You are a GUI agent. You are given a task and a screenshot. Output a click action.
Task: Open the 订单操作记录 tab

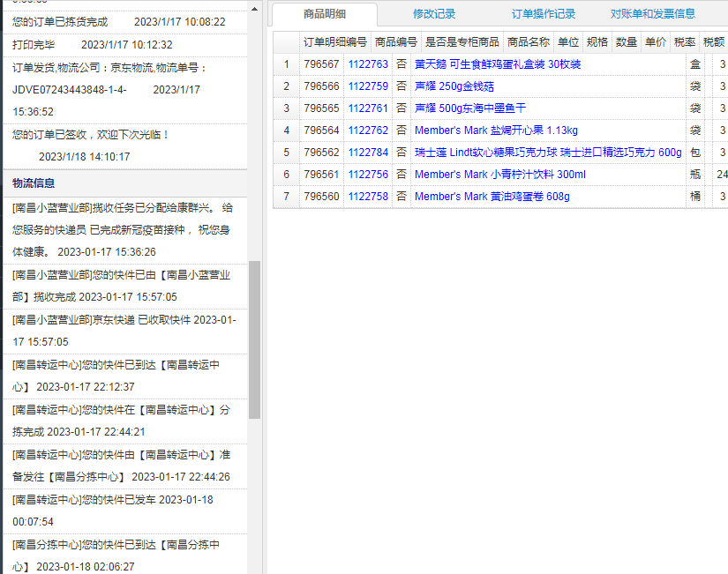point(544,14)
